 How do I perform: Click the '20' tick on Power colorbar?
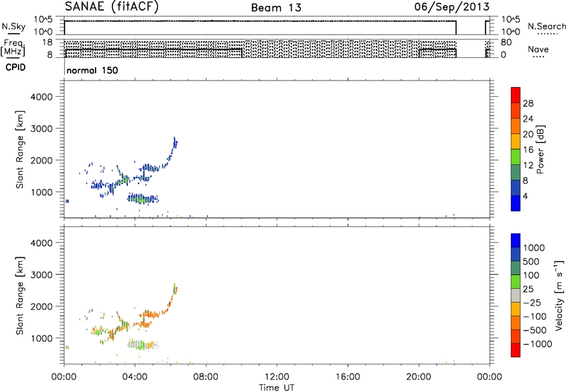tap(528, 134)
